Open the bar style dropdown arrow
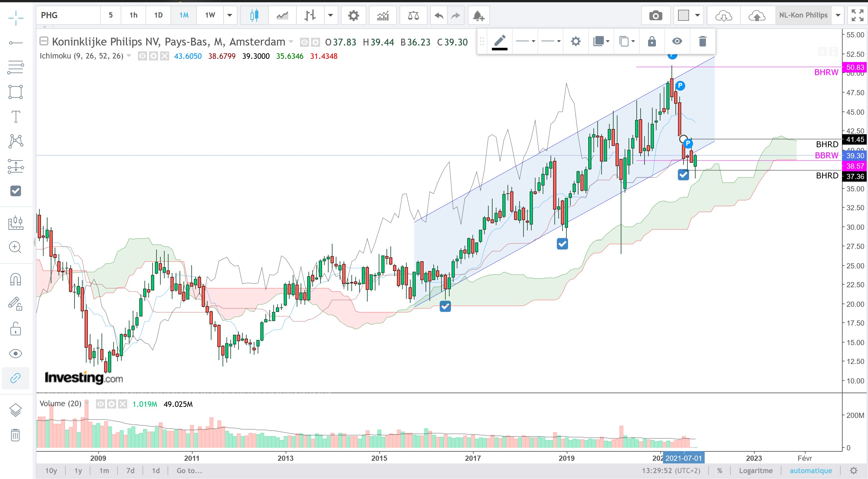This screenshot has width=868, height=479. (331, 15)
